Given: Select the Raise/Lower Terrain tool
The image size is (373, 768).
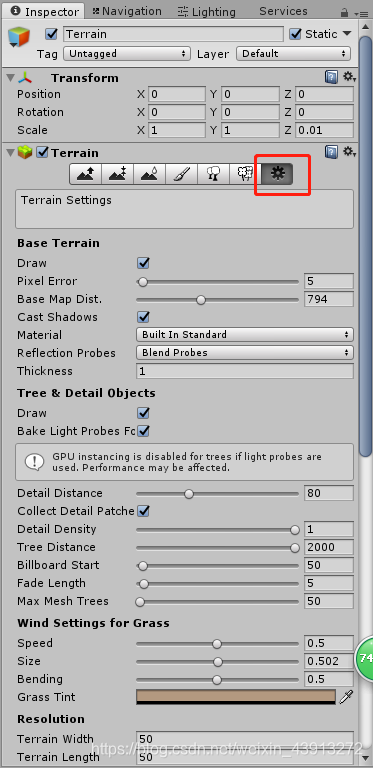Looking at the screenshot, I should click(86, 174).
